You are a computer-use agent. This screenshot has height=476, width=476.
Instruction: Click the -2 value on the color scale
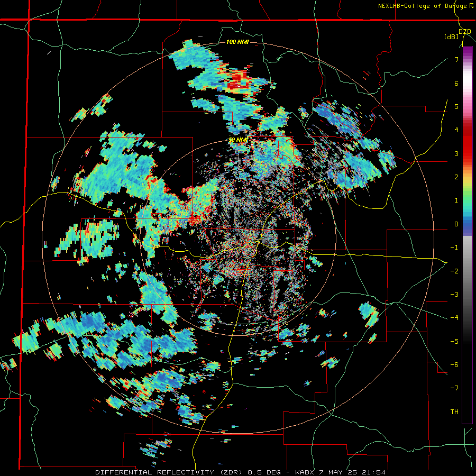[x=454, y=271]
